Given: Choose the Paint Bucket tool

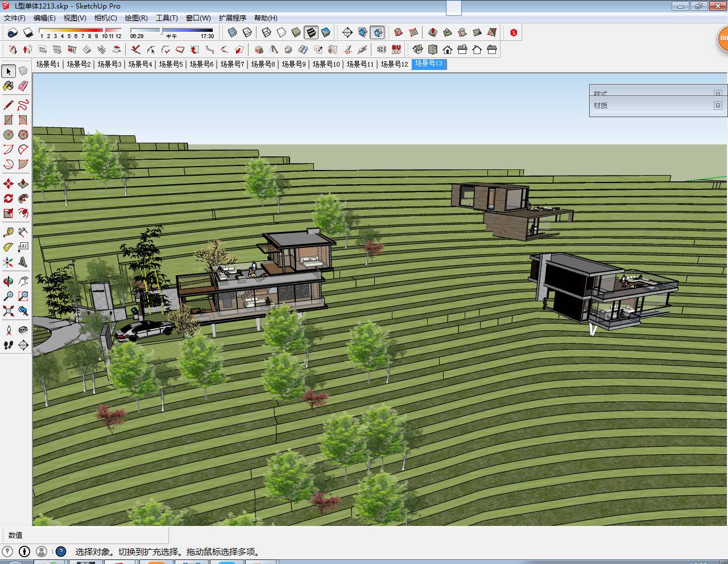Looking at the screenshot, I should coord(9,86).
